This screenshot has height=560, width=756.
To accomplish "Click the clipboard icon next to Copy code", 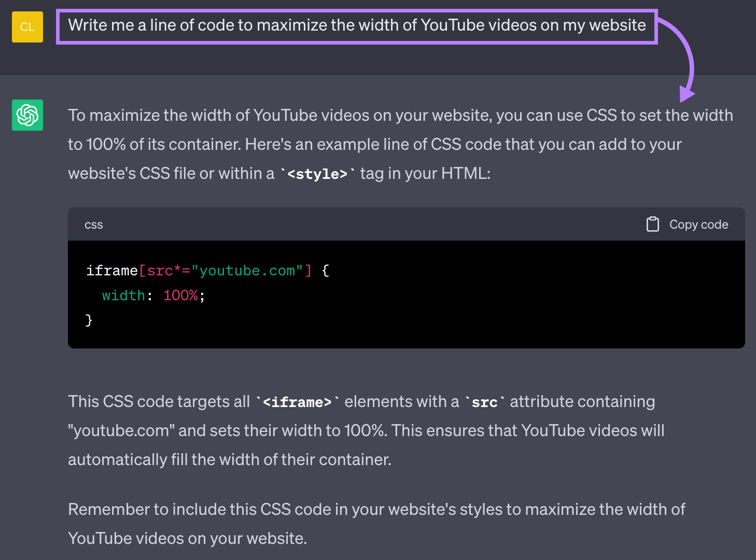I will coord(652,224).
